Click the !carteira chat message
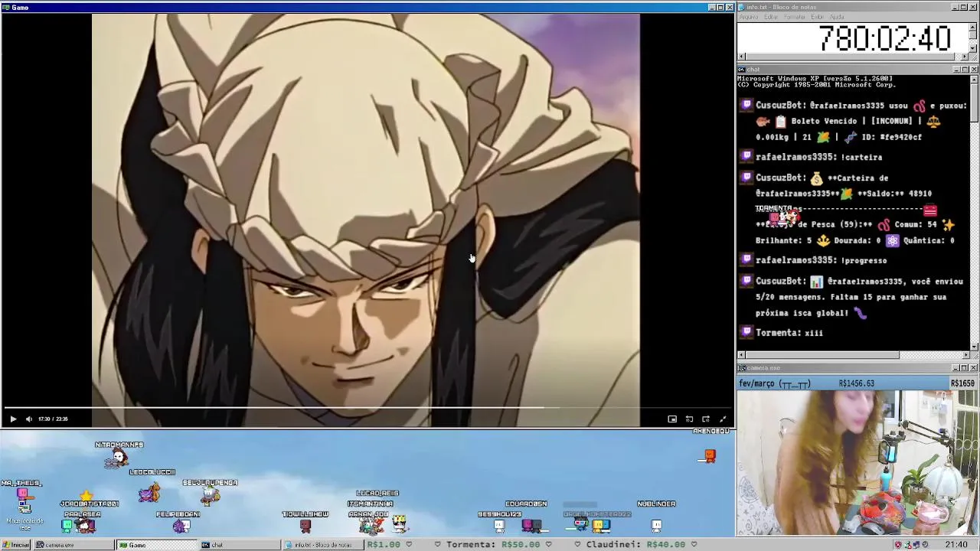The height and width of the screenshot is (551, 980). [818, 157]
